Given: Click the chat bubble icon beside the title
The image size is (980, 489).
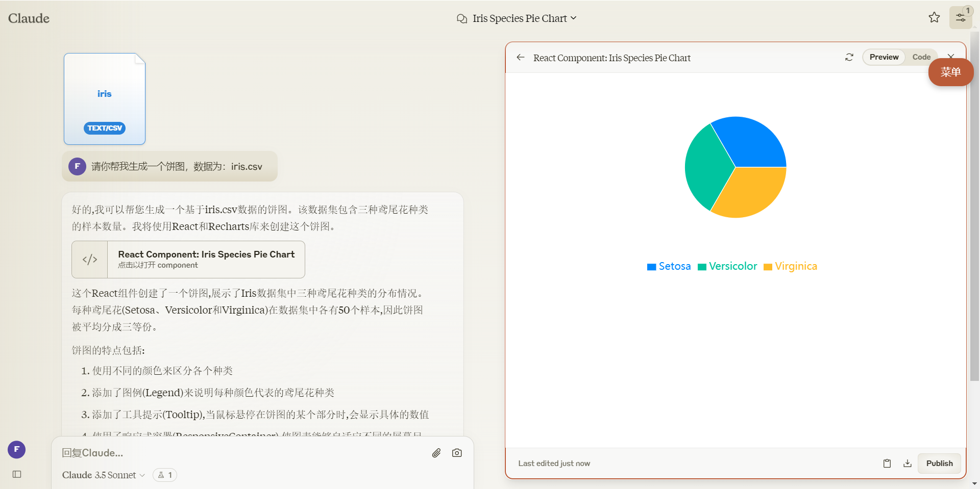Looking at the screenshot, I should tap(462, 19).
